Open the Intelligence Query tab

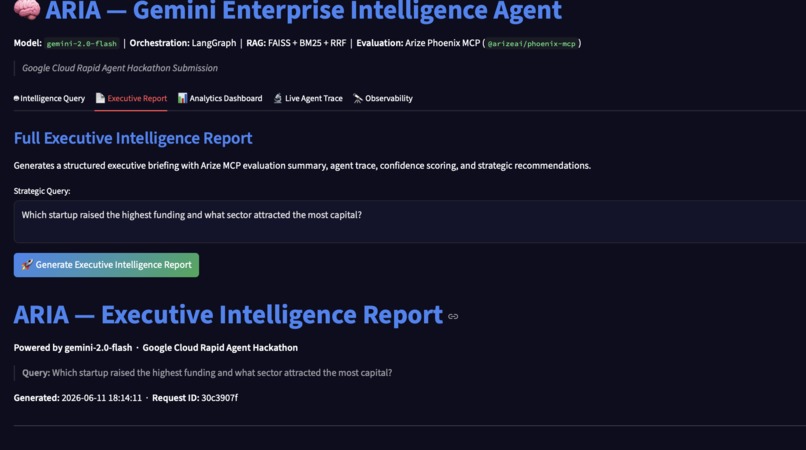49,98
